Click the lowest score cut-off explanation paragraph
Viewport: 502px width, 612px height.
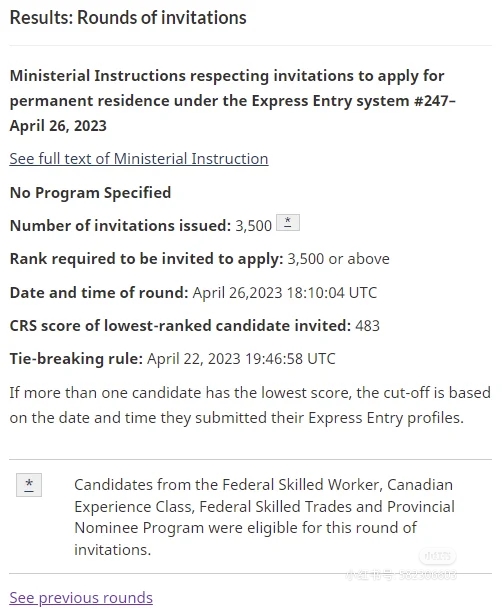point(250,405)
